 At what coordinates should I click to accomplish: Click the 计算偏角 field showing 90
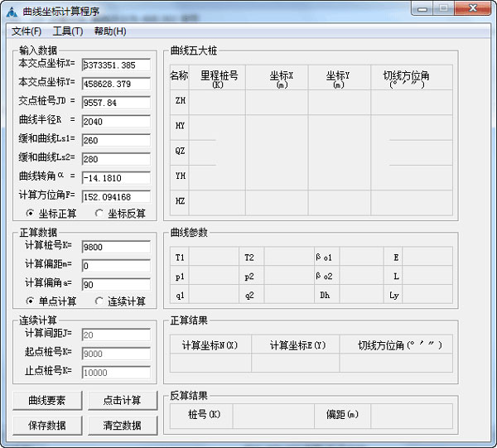(115, 285)
